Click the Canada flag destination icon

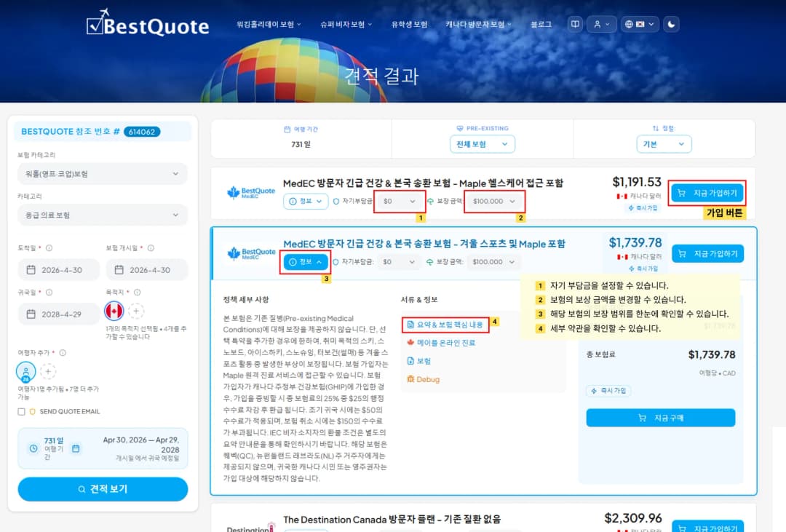coord(114,311)
